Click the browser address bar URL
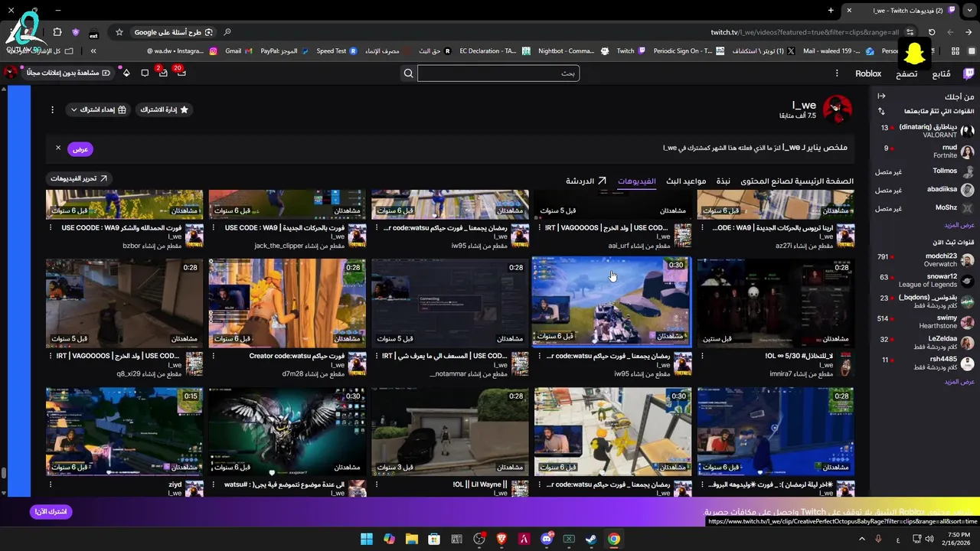Viewport: 980px width, 551px height. pos(804,32)
